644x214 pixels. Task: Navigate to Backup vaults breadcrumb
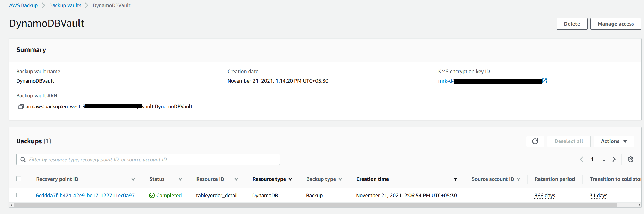pos(65,5)
